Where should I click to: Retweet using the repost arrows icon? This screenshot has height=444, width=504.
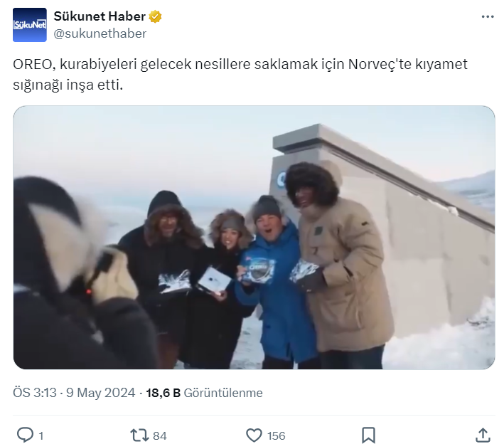point(139,435)
